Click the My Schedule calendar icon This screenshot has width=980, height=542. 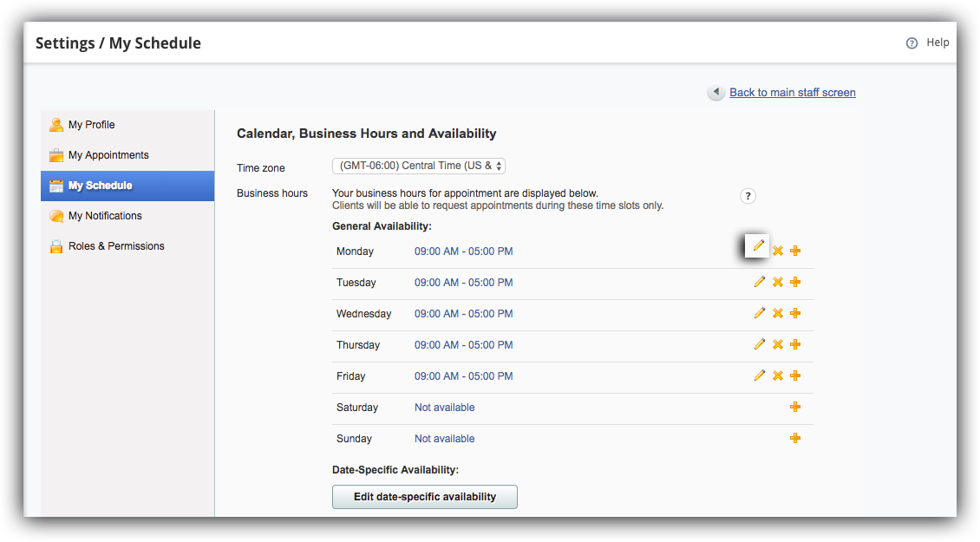click(x=56, y=186)
